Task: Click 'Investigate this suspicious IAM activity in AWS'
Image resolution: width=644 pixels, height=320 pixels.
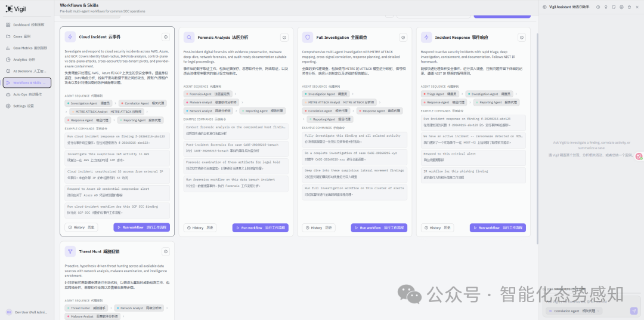Action: coord(117,158)
